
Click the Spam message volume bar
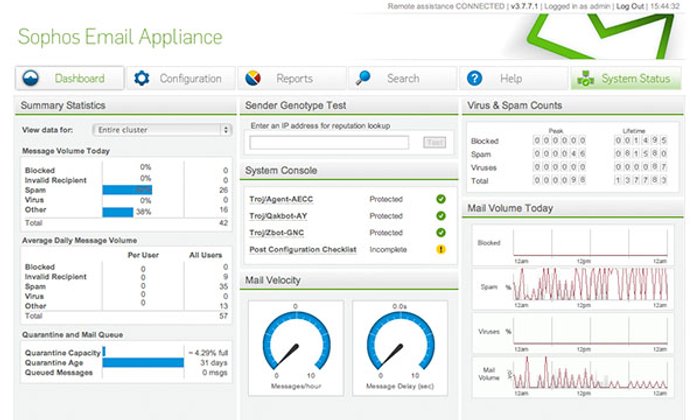tap(127, 190)
